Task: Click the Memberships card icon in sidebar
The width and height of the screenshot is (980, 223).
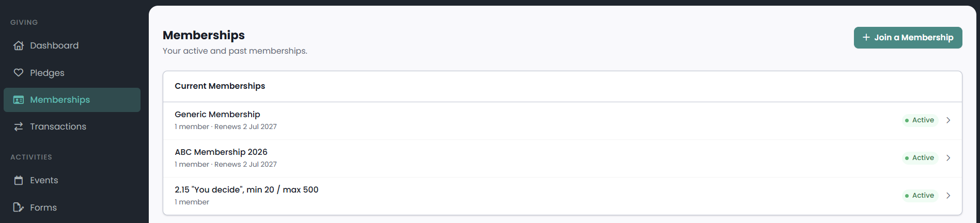Action: (x=19, y=100)
